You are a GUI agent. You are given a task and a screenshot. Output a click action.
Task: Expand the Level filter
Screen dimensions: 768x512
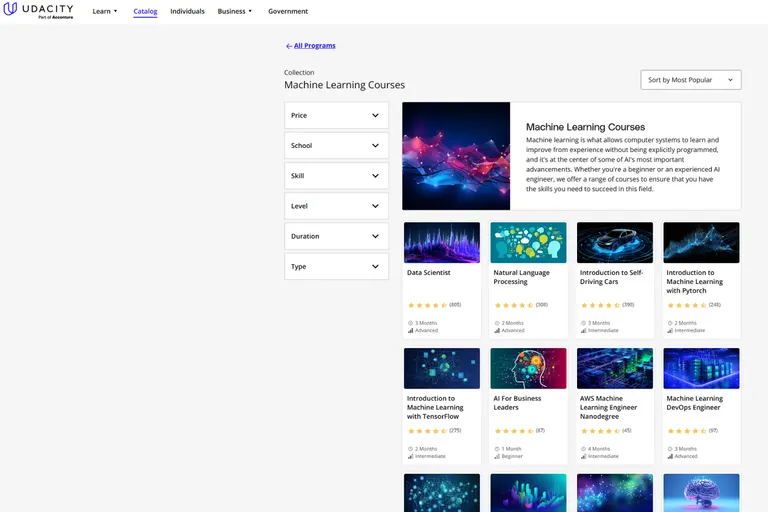click(336, 206)
